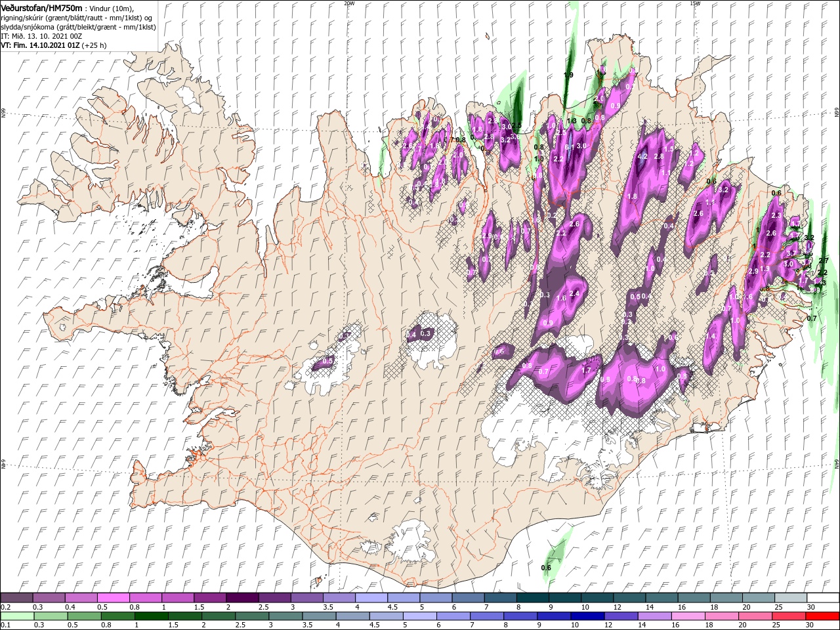Click the Veðurstofan/HM750m title text
Image resolution: width=840 pixels, height=630 pixels.
click(42, 7)
